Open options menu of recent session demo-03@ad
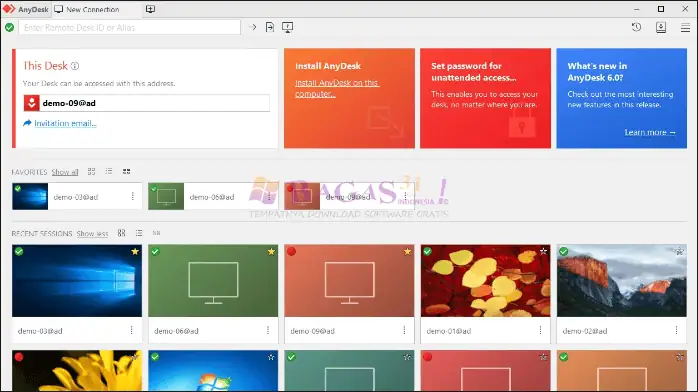The image size is (698, 392). point(131,330)
